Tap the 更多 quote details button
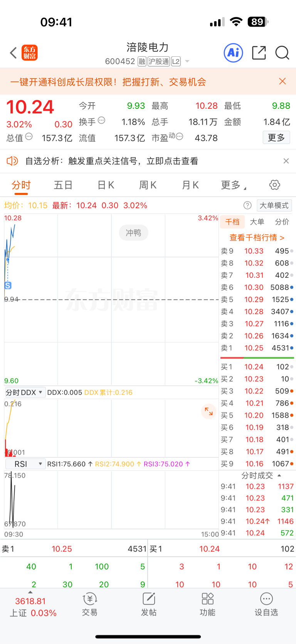This screenshot has height=644, width=296. (x=276, y=138)
